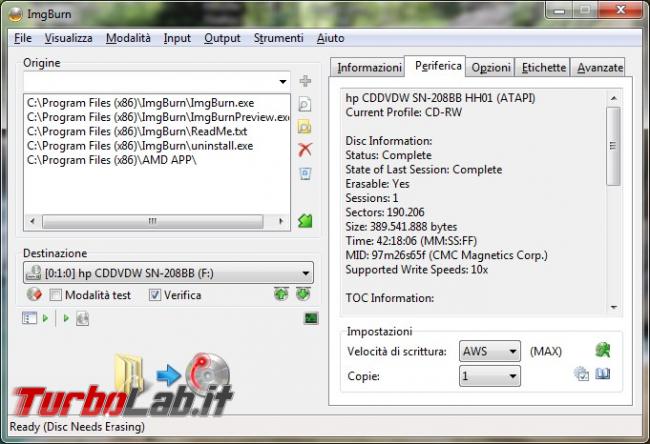The height and width of the screenshot is (444, 650).
Task: Click the first small green play arrow
Action: (46, 318)
